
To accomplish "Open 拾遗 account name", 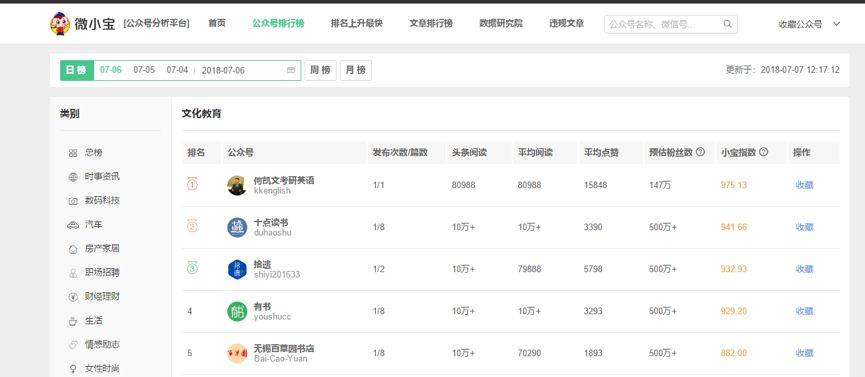I will pyautogui.click(x=262, y=264).
